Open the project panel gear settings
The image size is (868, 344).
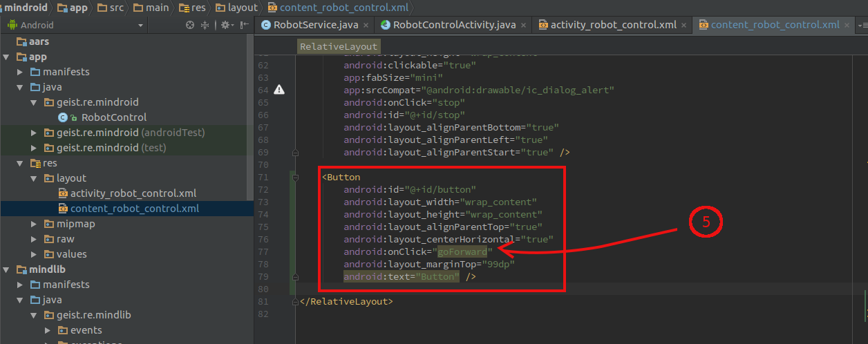(225, 25)
